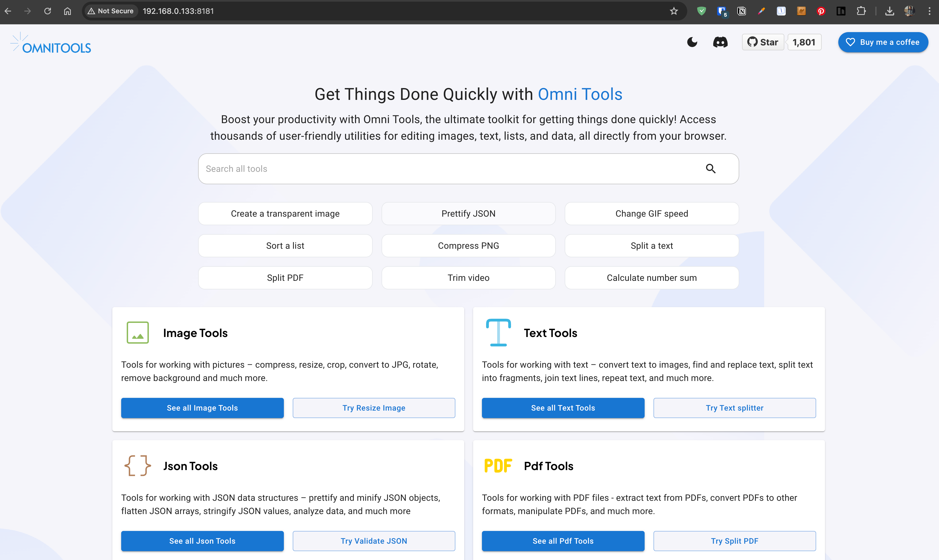The image size is (939, 560).
Task: Click the Try Split PDF button
Action: (x=735, y=541)
